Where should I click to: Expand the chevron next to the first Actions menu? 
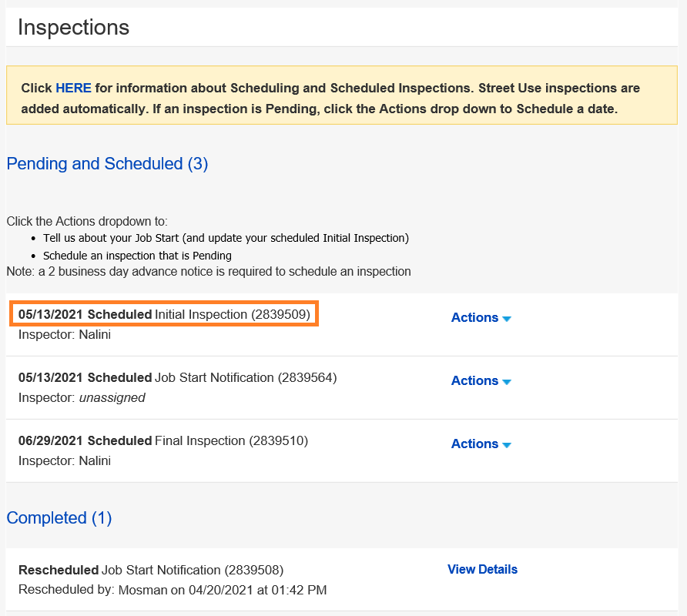click(x=504, y=318)
